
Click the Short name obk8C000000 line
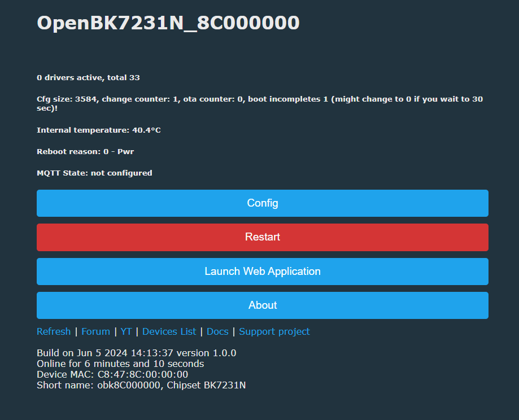coord(141,385)
